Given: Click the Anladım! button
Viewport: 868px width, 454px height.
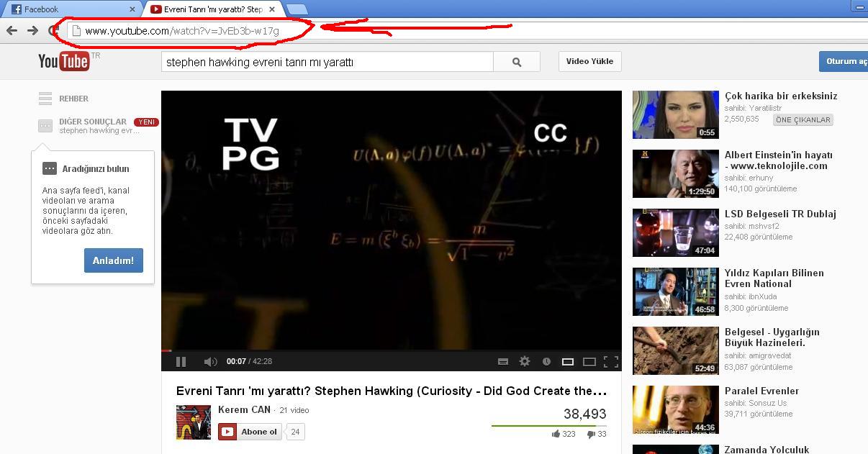Looking at the screenshot, I should point(114,260).
